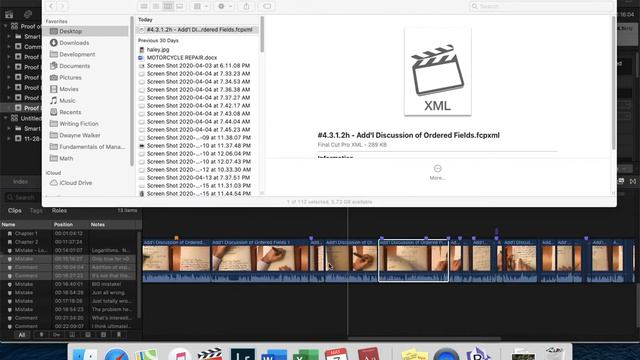The width and height of the screenshot is (640, 360).
Task: Go forward in the Finder window
Action: point(62,6)
